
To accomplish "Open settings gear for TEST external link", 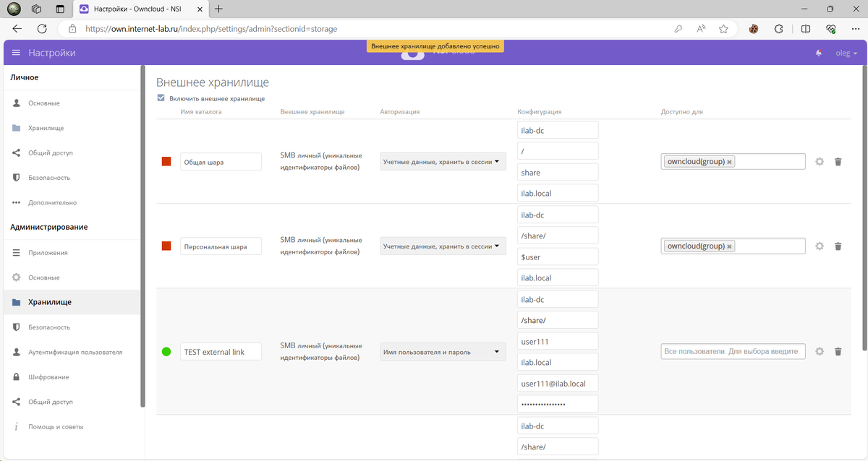I will 820,352.
